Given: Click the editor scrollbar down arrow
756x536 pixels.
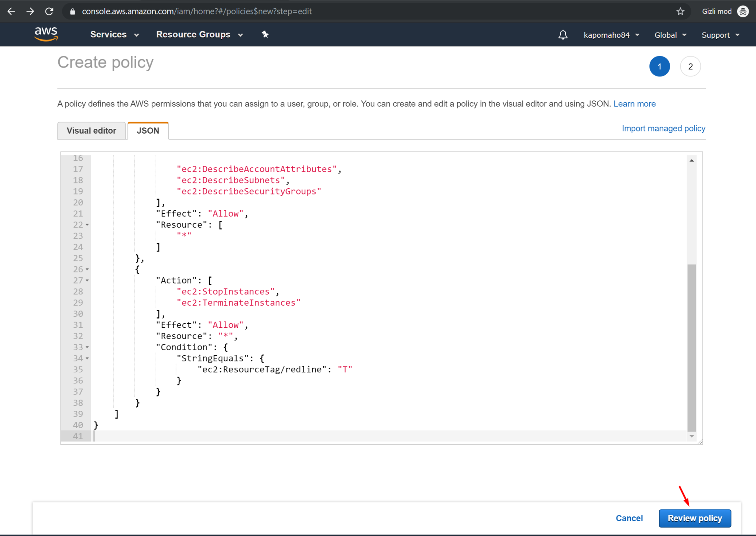Looking at the screenshot, I should pos(691,436).
